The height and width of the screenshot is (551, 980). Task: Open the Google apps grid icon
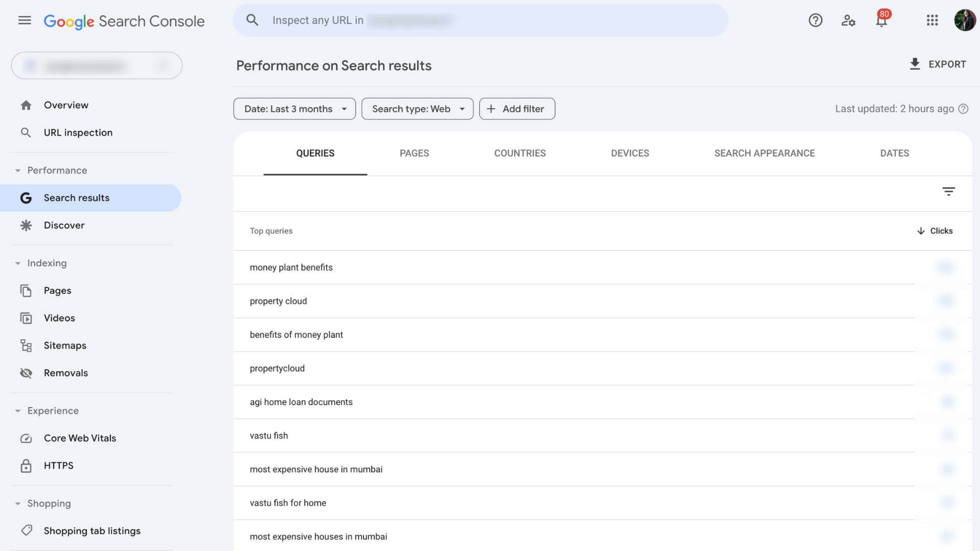932,20
